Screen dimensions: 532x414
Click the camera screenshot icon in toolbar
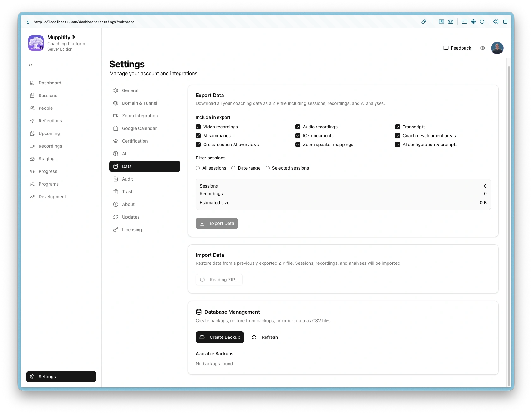[450, 22]
